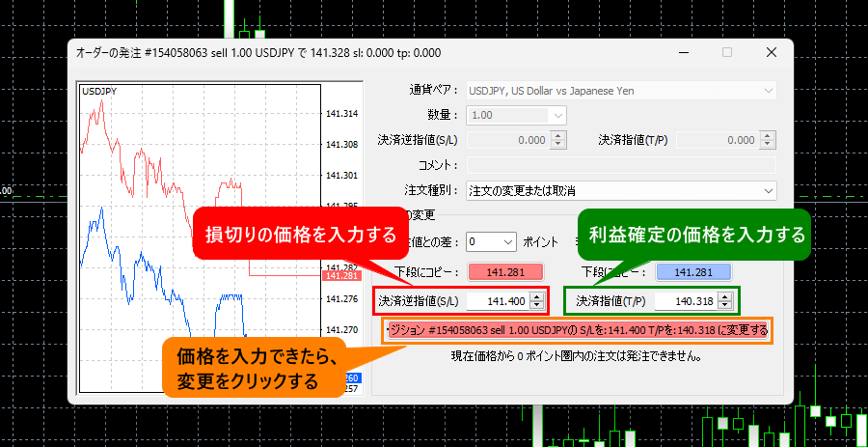Image resolution: width=868 pixels, height=447 pixels.
Task: Click the USDJPY tick chart label
Action: pos(99,92)
